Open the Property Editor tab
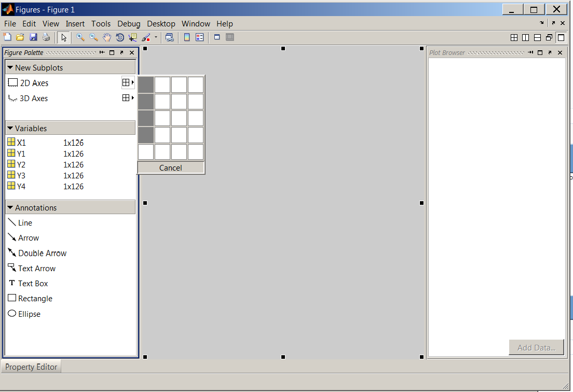This screenshot has width=573, height=392. click(x=31, y=367)
